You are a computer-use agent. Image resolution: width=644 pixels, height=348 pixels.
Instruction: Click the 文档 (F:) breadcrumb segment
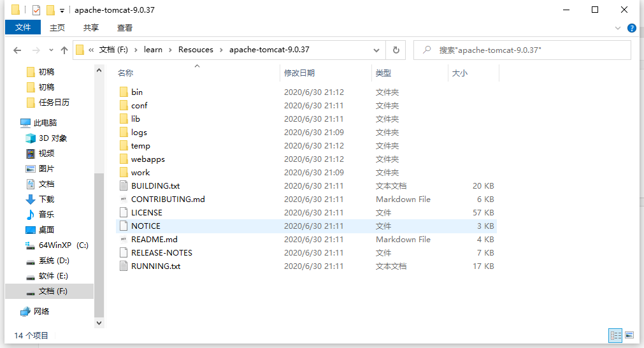[113, 50]
